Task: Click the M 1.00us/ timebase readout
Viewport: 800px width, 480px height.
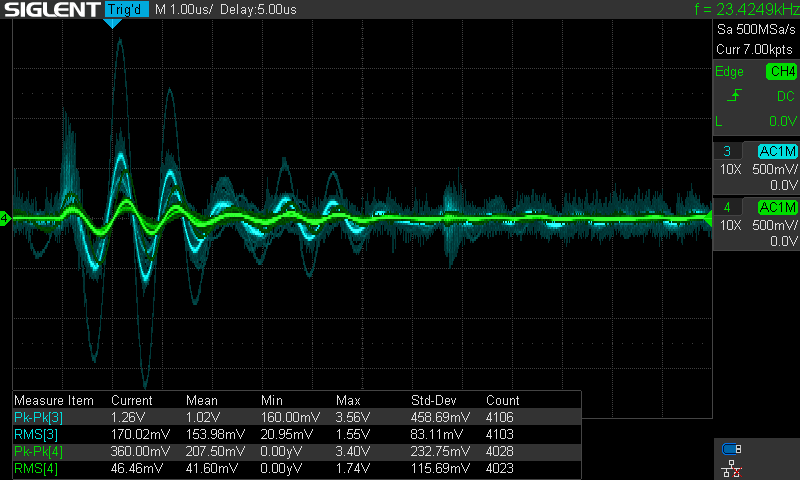Action: 188,10
